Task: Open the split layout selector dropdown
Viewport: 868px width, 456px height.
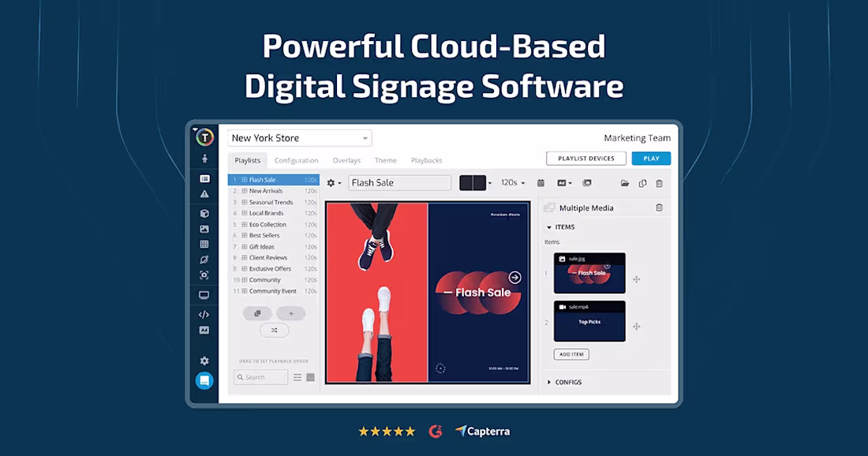Action: [476, 182]
